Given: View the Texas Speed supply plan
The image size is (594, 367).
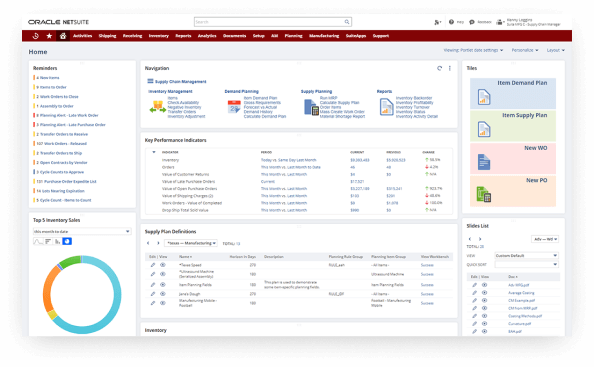Looking at the screenshot, I should [x=163, y=265].
